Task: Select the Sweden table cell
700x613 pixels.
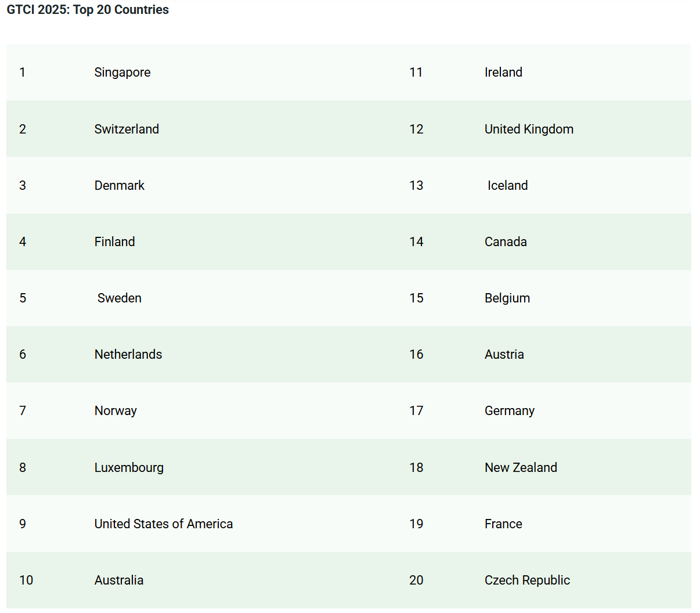Action: [x=120, y=298]
